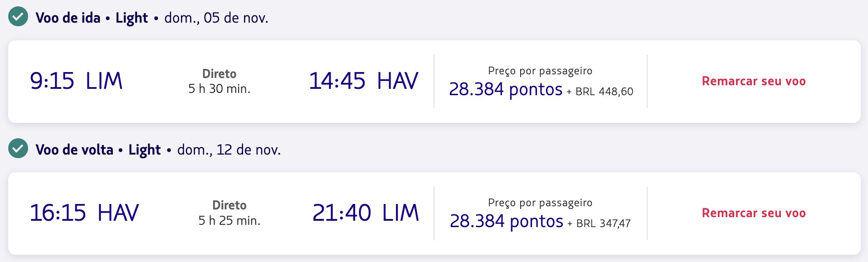Click Remarcar seu voo for the return flight
This screenshot has height=262, width=868.
(x=754, y=213)
